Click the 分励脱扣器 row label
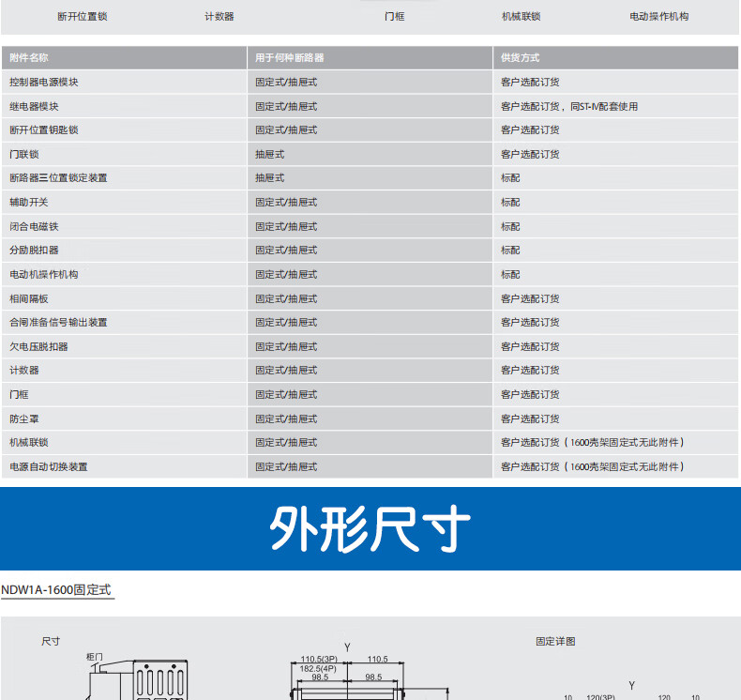The image size is (741, 700). pos(34,251)
